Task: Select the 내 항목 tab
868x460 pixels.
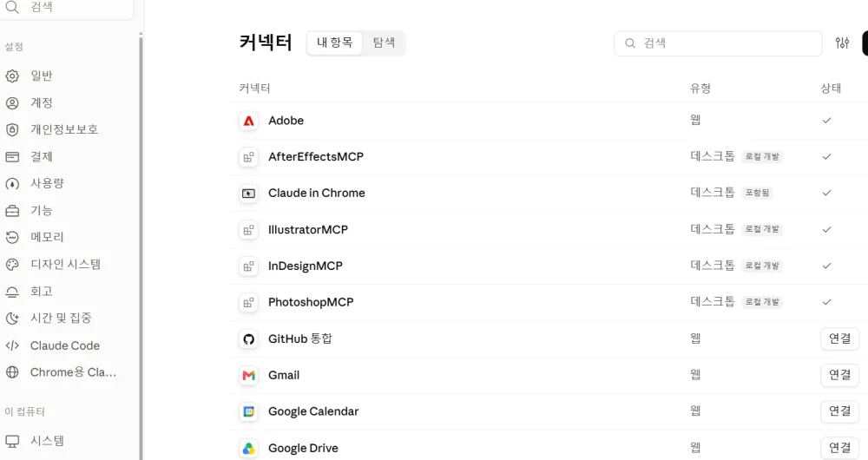Action: [x=334, y=43]
